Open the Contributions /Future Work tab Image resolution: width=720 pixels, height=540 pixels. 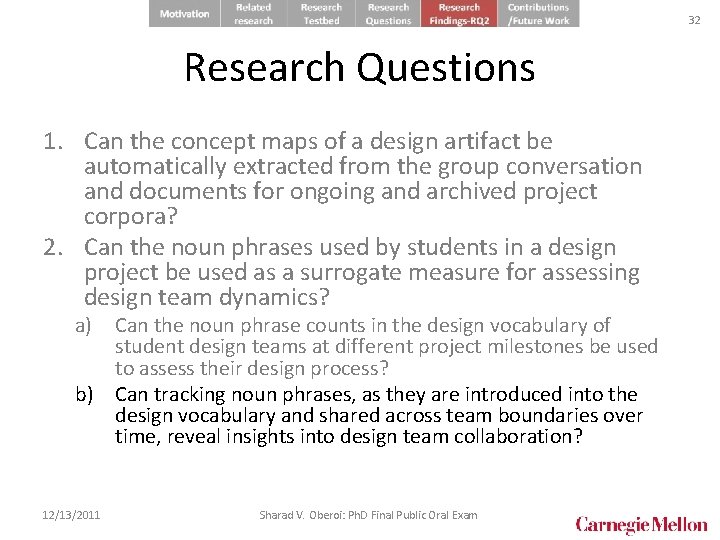click(539, 13)
